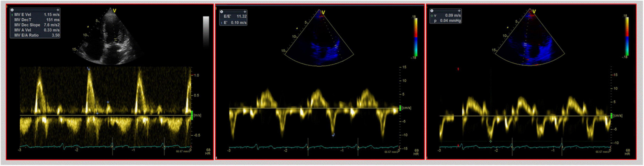
Task: Click the green baseline marker on right spectral display
Action: click(x=611, y=116)
